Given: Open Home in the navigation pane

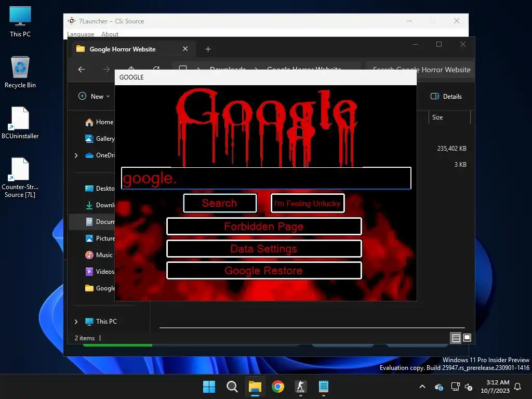Looking at the screenshot, I should coord(99,122).
